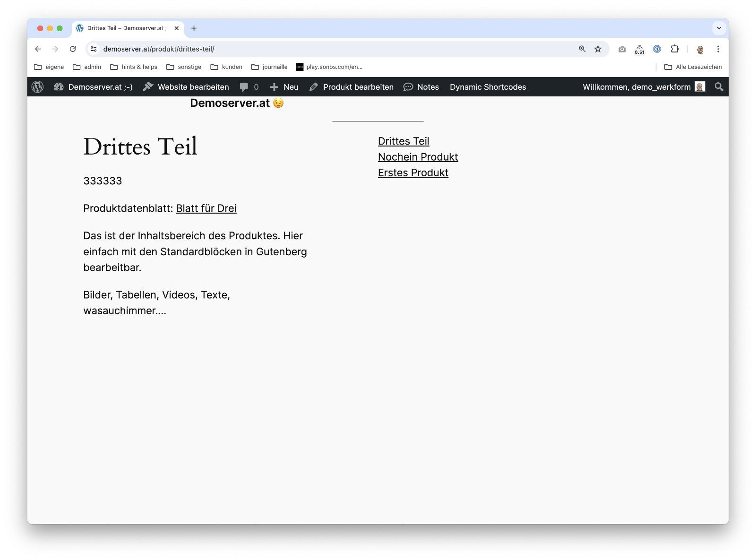The width and height of the screenshot is (756, 560).
Task: Open site information icon in address bar
Action: point(94,49)
